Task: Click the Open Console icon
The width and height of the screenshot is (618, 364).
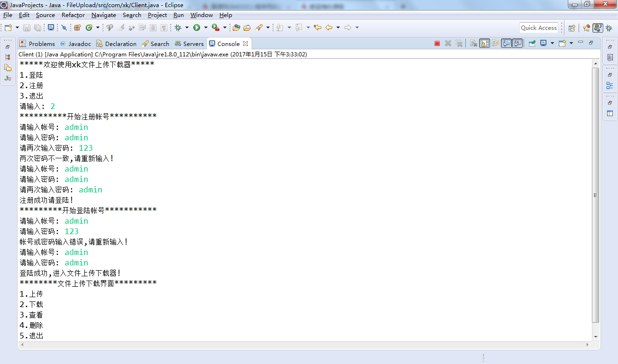Action: pos(562,43)
